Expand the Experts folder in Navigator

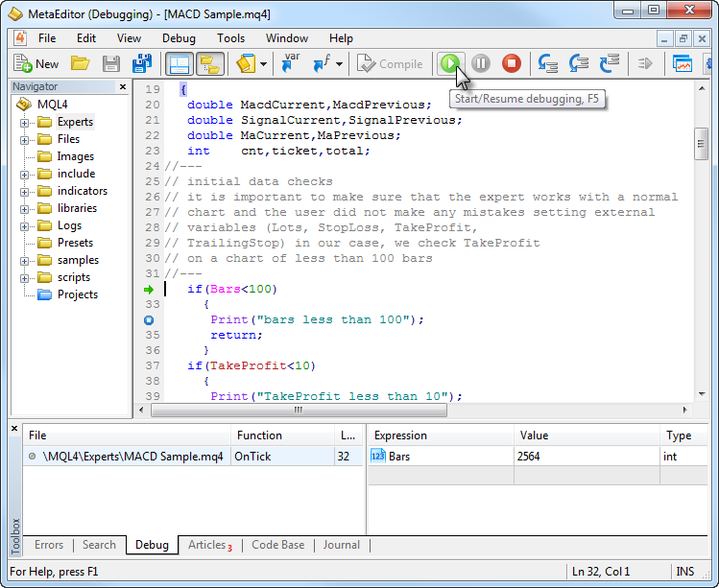(x=25, y=123)
